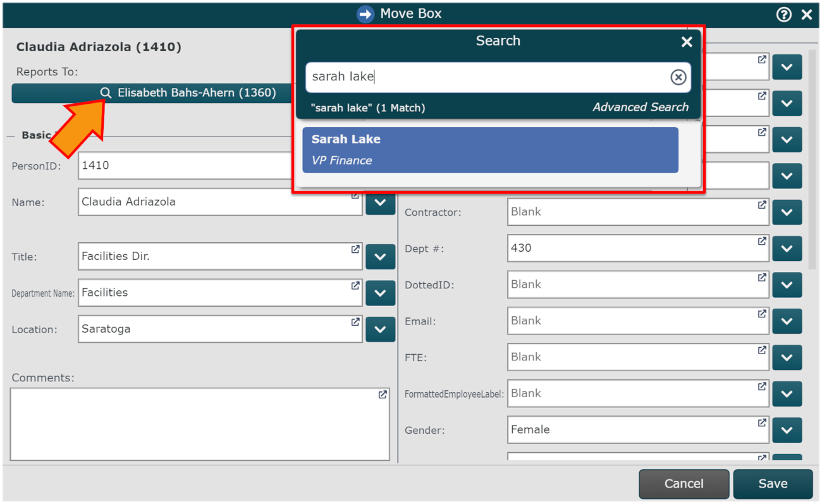This screenshot has height=504, width=822.
Task: Expand the Comments popout icon
Action: pyautogui.click(x=383, y=395)
